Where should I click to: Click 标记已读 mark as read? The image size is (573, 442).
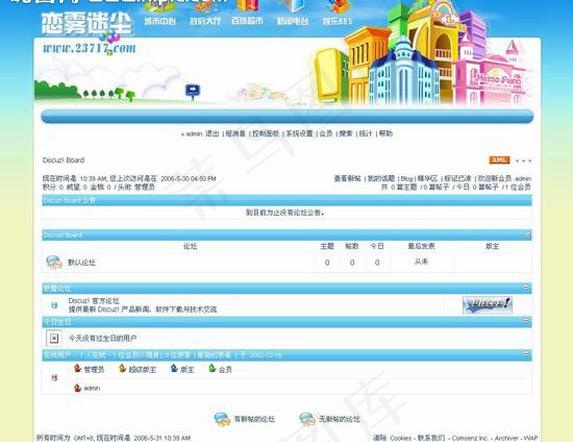458,179
